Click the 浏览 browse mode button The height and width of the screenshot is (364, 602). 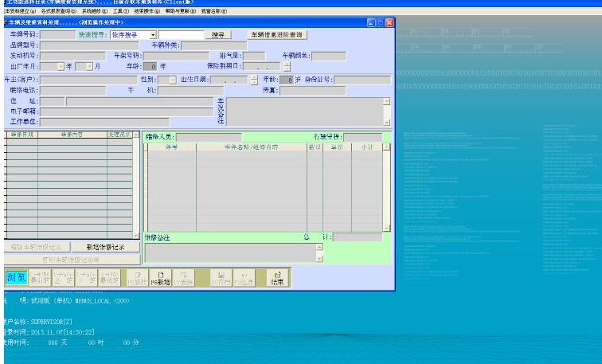(16, 277)
